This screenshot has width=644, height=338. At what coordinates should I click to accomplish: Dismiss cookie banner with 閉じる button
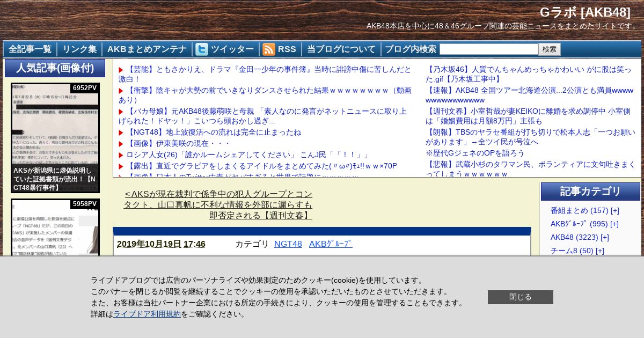point(521,297)
